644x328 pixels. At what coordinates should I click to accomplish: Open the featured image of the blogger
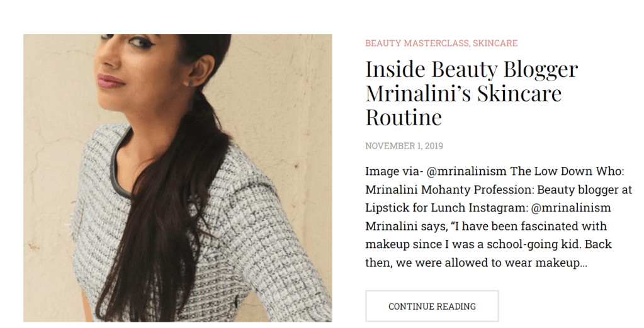point(178,178)
